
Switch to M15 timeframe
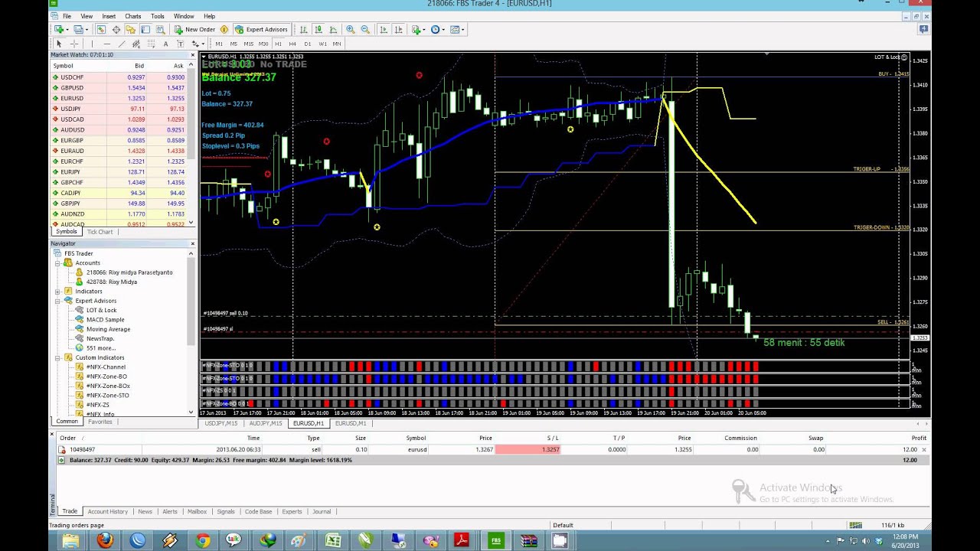click(249, 44)
